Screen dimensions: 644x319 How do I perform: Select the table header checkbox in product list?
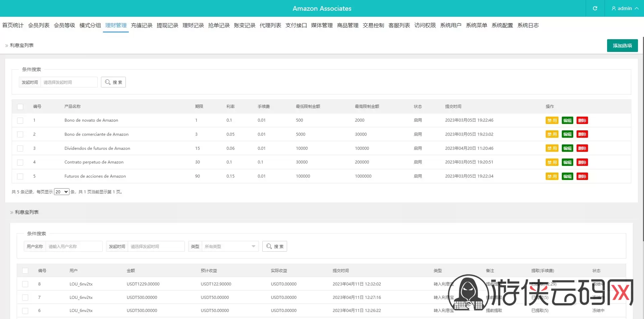tap(20, 107)
